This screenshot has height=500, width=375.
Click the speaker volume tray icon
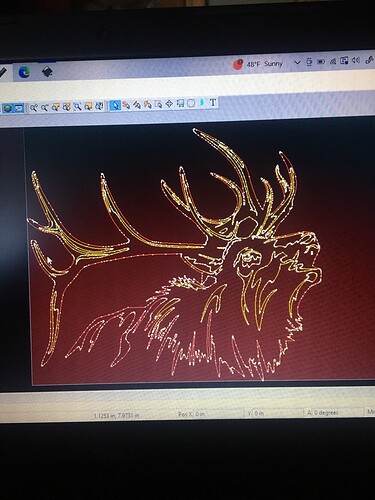pyautogui.click(x=356, y=60)
